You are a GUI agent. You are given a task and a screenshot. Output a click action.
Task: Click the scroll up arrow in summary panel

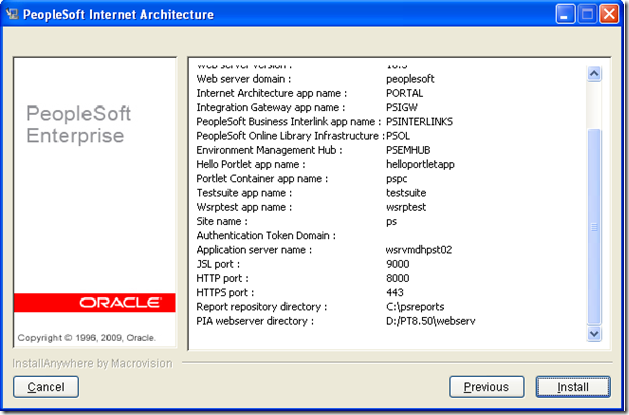[x=594, y=73]
